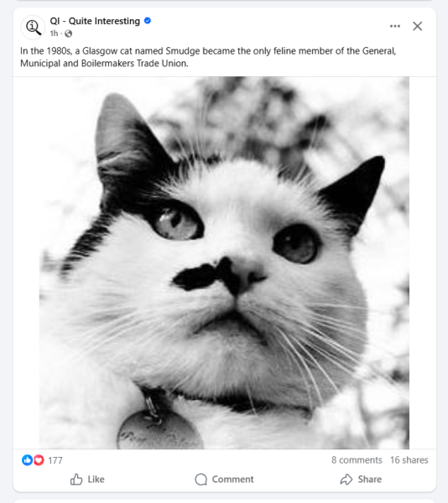Click the post text about Smudge

(208, 57)
